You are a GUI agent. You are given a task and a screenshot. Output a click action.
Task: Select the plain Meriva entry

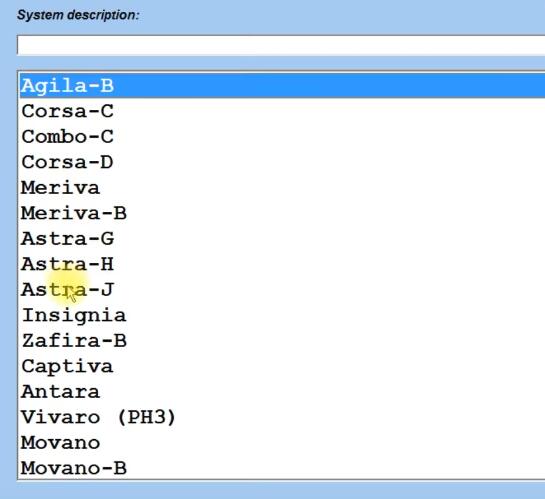coord(60,188)
